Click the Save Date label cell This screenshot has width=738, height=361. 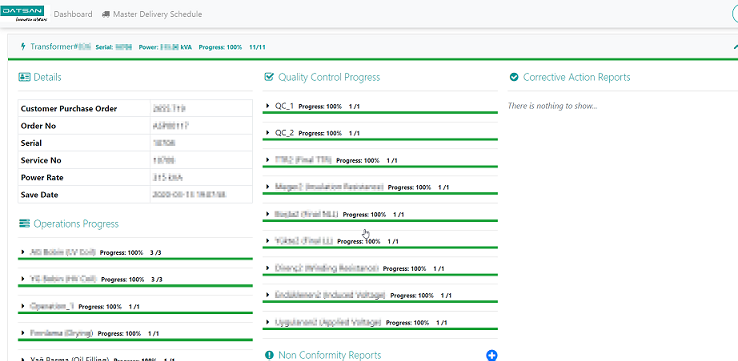[84, 195]
